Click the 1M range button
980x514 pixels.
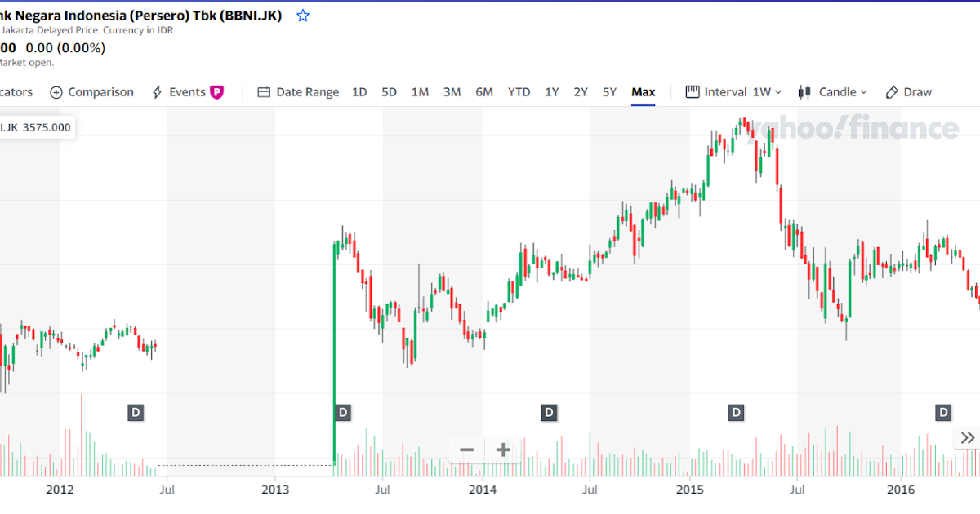point(420,92)
